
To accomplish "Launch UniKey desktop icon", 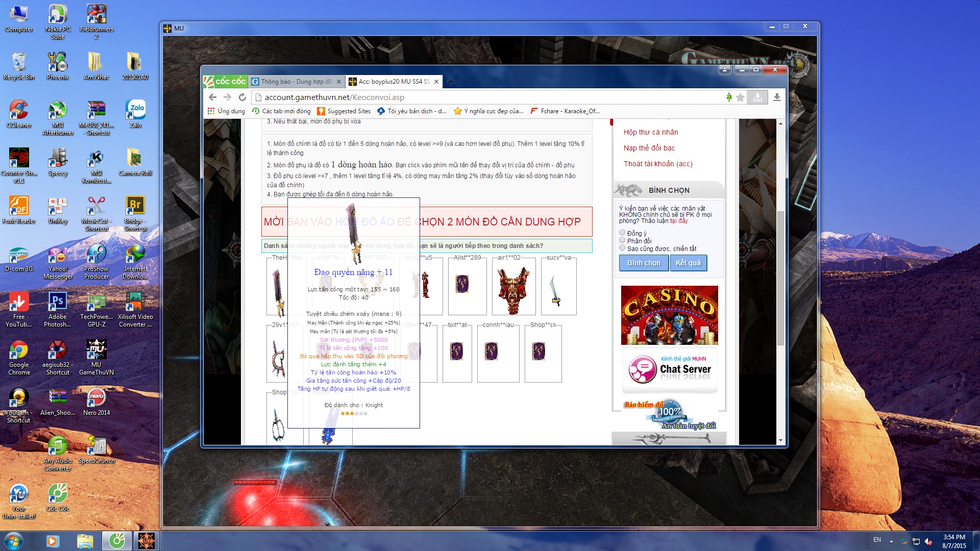I will 58,210.
